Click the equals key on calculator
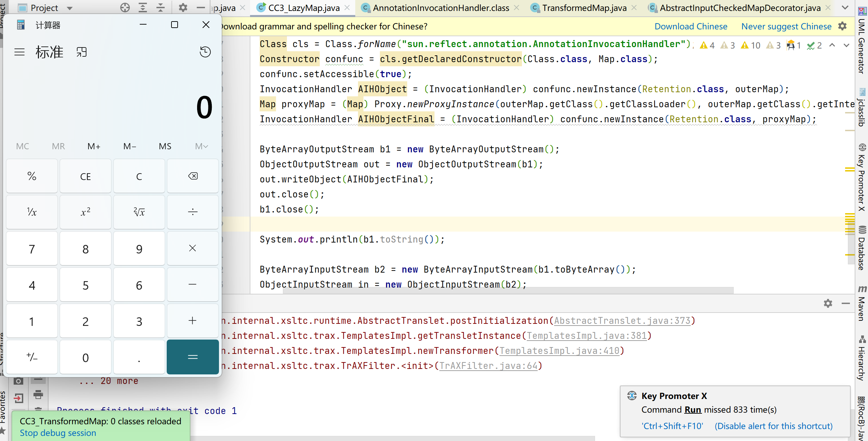Screen dimensions: 868x441 193,357
